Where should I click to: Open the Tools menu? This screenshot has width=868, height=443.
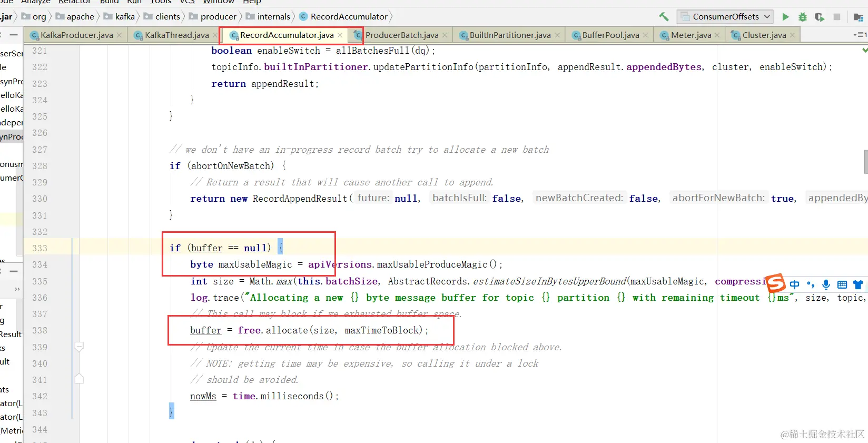click(161, 2)
